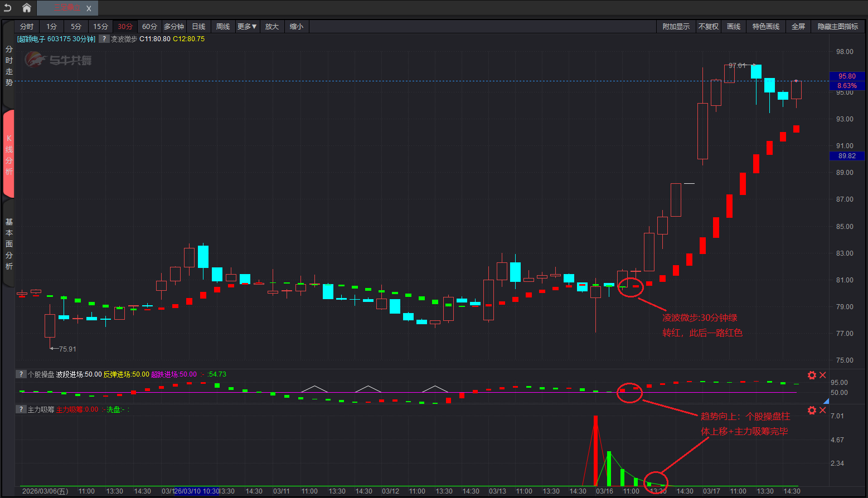
Task: Remove the 个股操盘 indicator panel
Action: [823, 375]
